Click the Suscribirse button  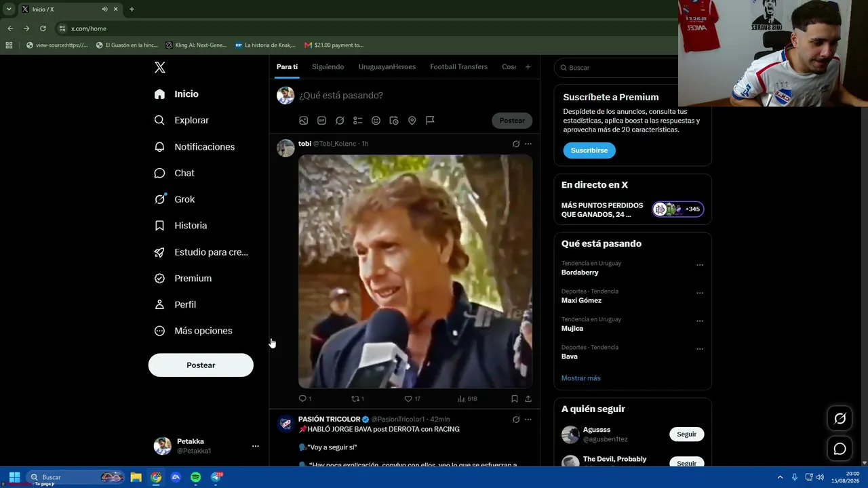click(x=589, y=150)
